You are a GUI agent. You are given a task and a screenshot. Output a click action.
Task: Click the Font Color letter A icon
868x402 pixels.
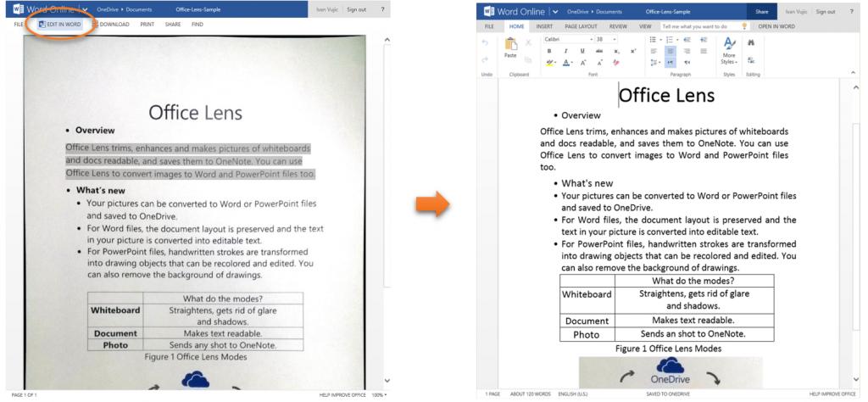click(x=565, y=63)
